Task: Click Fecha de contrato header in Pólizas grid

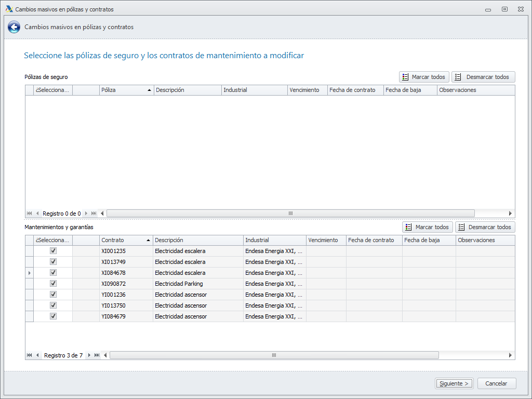Action: pyautogui.click(x=355, y=90)
